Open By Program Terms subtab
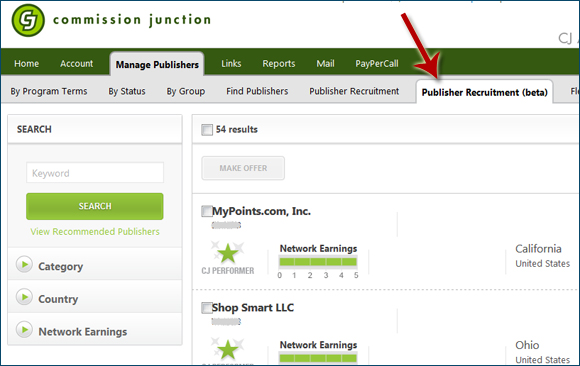Viewport: 580px width, 366px height. (x=49, y=91)
